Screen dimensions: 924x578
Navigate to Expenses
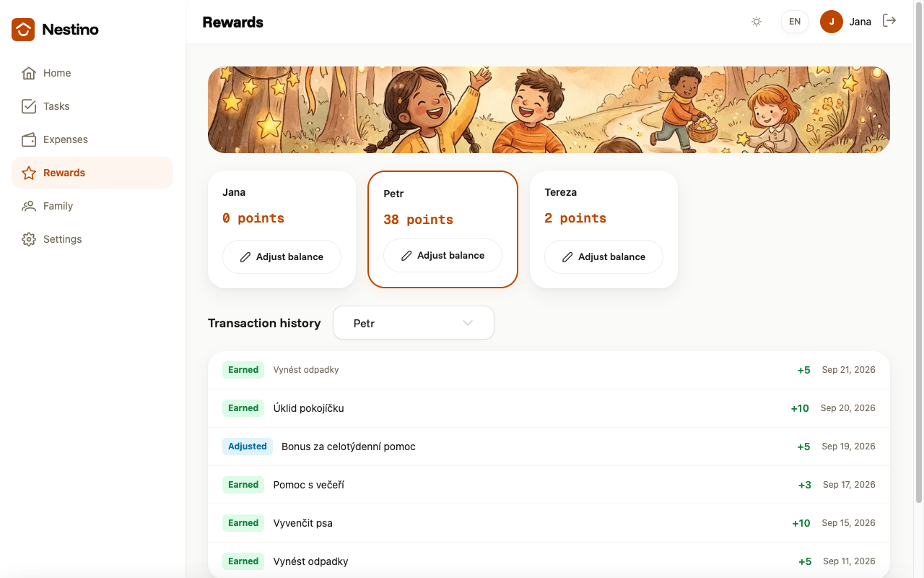pos(92,139)
